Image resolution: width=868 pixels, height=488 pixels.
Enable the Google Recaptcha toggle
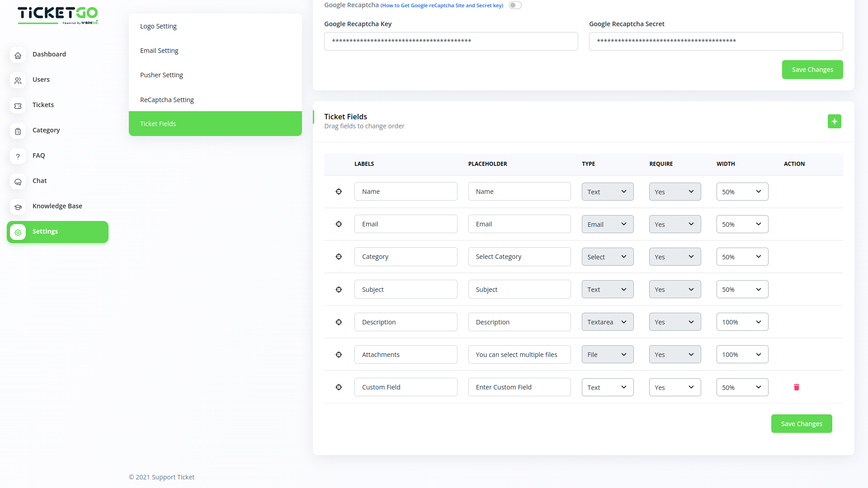[514, 5]
